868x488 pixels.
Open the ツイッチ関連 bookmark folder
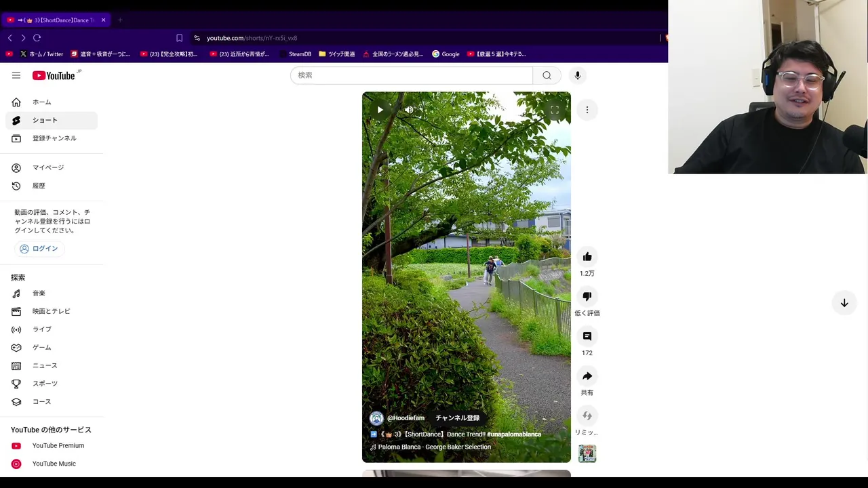[x=337, y=54]
